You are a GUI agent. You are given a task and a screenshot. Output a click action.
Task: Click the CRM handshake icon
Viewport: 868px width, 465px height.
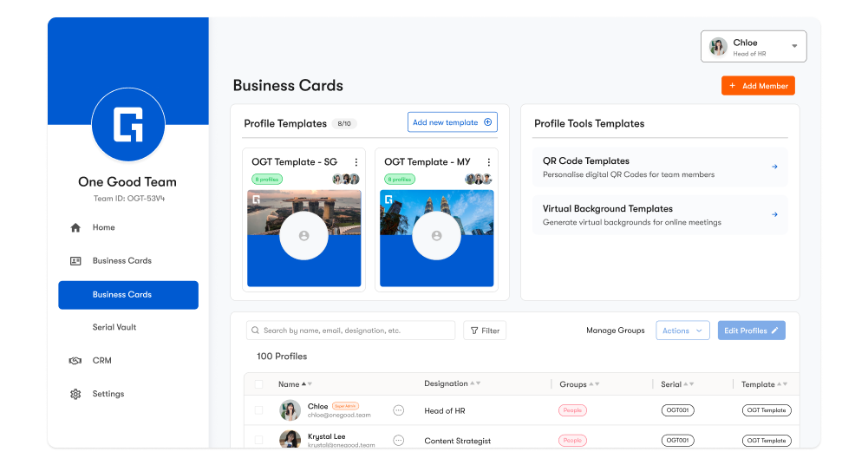point(75,361)
